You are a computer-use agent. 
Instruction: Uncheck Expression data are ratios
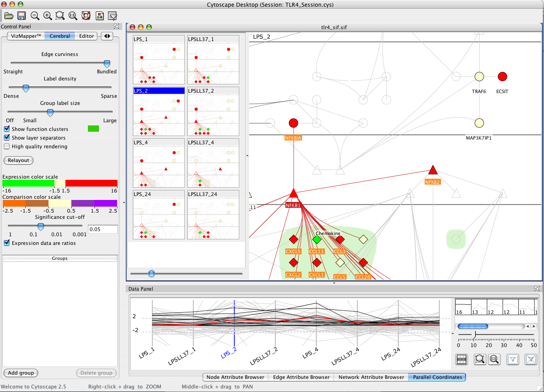(7, 243)
